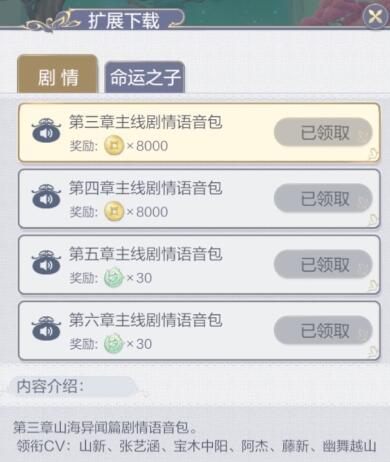Switch to the 剧情 tab
The width and height of the screenshot is (390, 462).
[x=57, y=75]
